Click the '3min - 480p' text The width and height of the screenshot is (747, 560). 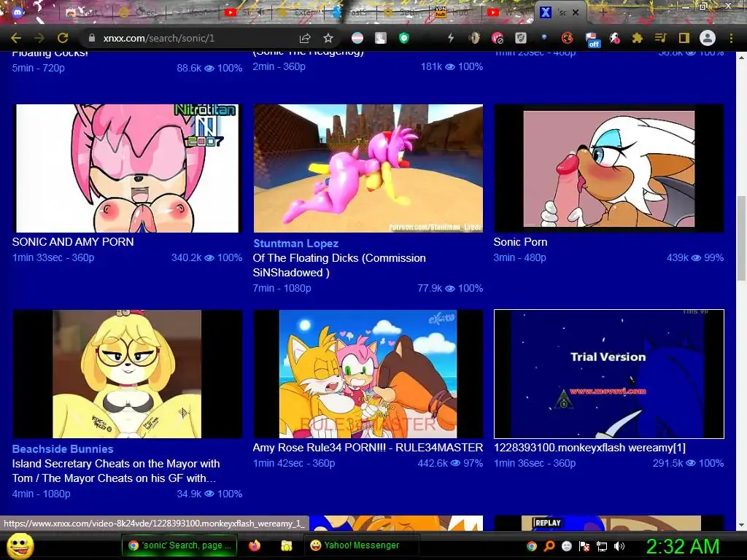[519, 257]
